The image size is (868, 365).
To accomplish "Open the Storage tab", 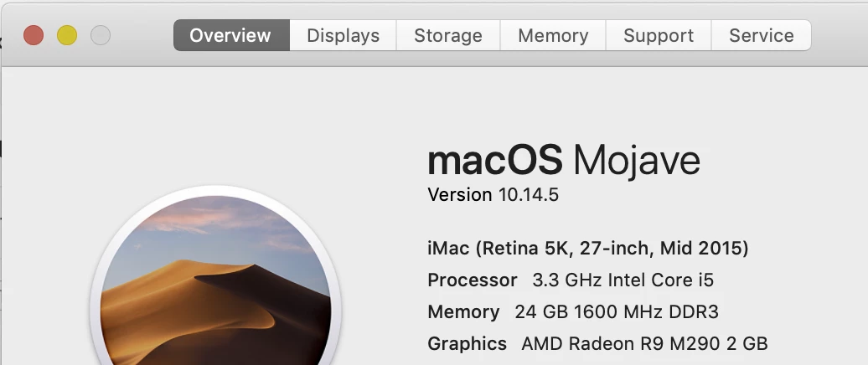I will pos(448,35).
